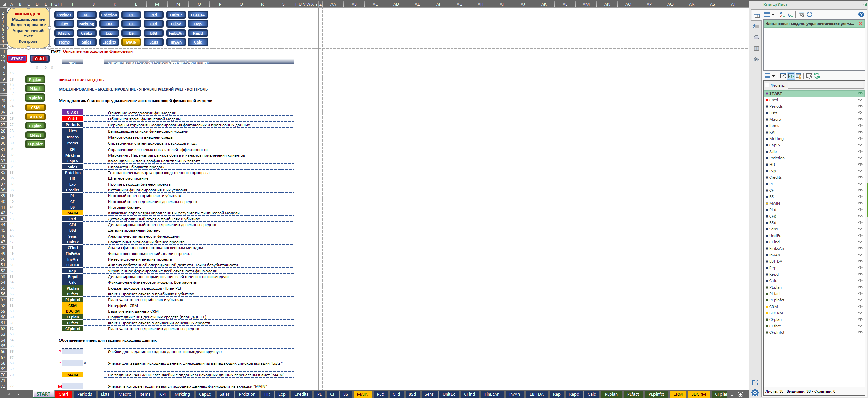Sort workbooks A to Z ascending
The image size is (868, 398).
pyautogui.click(x=782, y=14)
